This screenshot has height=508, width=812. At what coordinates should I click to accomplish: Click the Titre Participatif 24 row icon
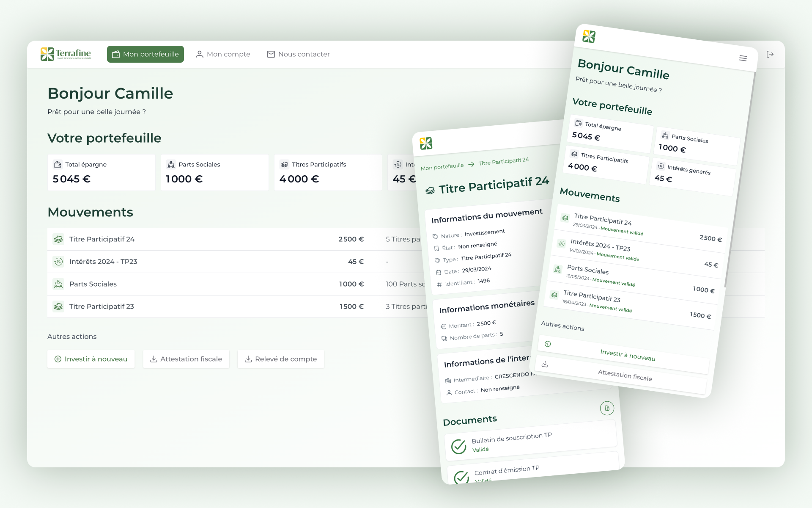click(x=58, y=239)
